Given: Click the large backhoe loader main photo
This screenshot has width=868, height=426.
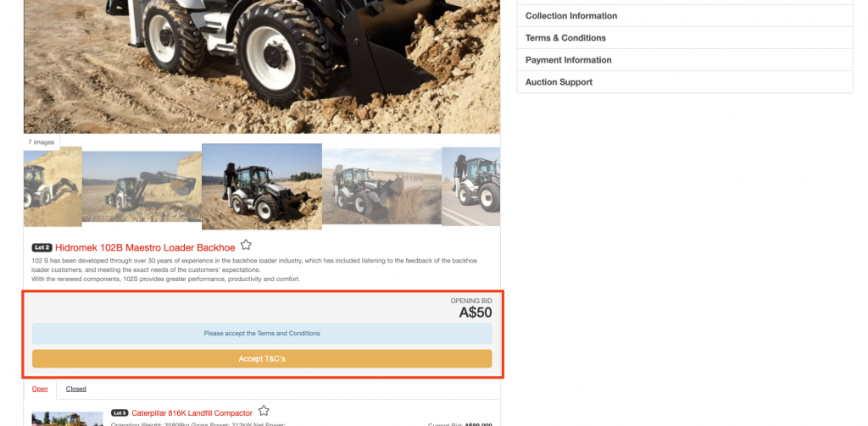Looking at the screenshot, I should pos(262,66).
